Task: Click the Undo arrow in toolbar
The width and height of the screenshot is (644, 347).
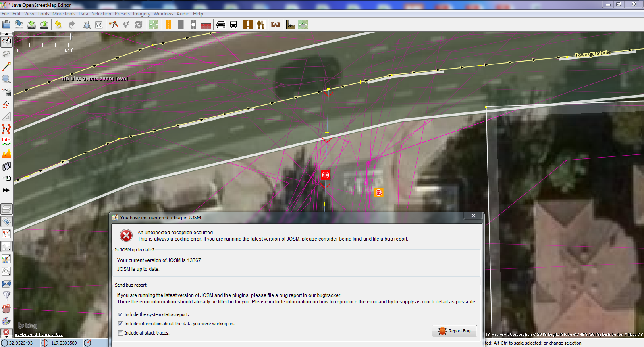Action: 58,25
